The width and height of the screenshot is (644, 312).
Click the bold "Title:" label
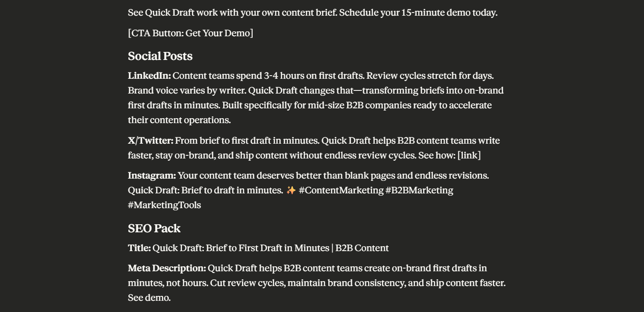tap(139, 248)
